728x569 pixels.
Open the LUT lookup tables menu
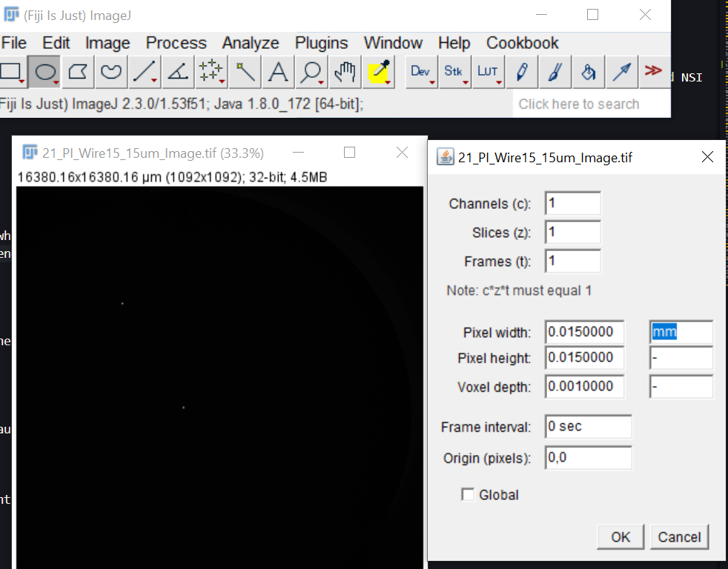pos(488,72)
